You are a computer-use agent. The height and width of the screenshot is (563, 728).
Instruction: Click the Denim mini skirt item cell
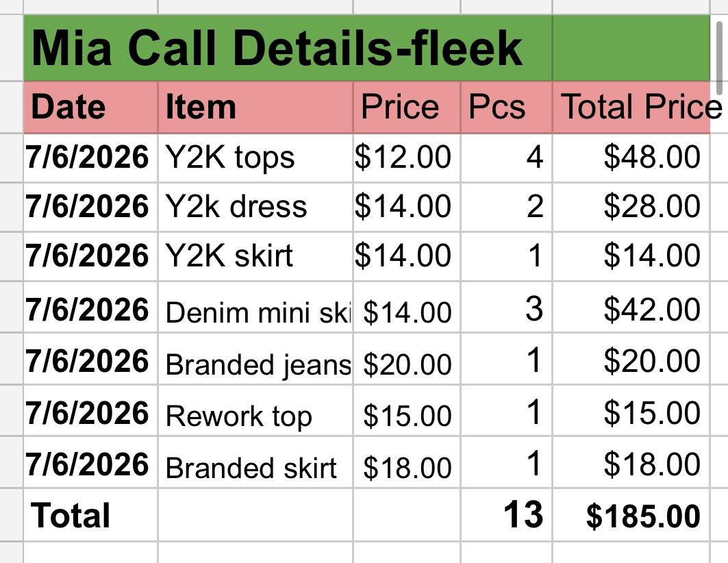[255, 307]
